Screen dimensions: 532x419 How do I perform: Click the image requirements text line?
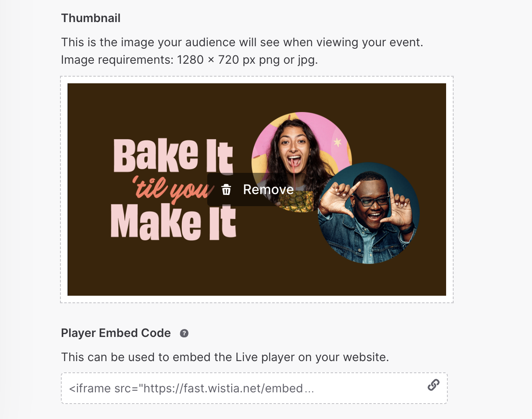pyautogui.click(x=189, y=60)
